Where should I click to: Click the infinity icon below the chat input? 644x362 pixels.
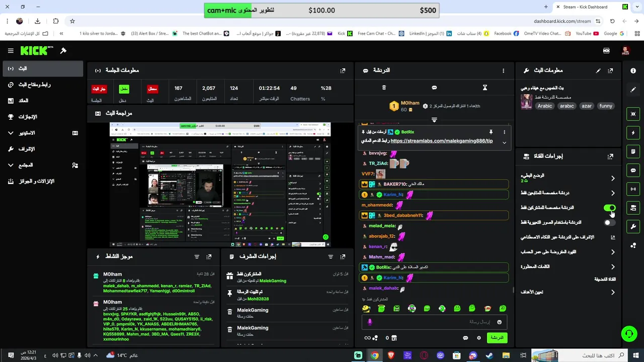tap(368, 338)
